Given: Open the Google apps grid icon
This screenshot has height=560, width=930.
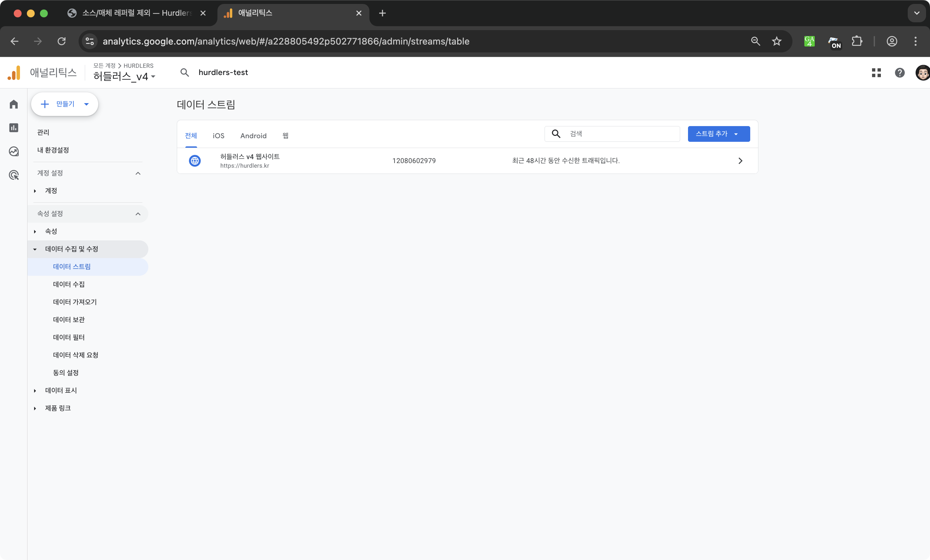Looking at the screenshot, I should [x=876, y=72].
